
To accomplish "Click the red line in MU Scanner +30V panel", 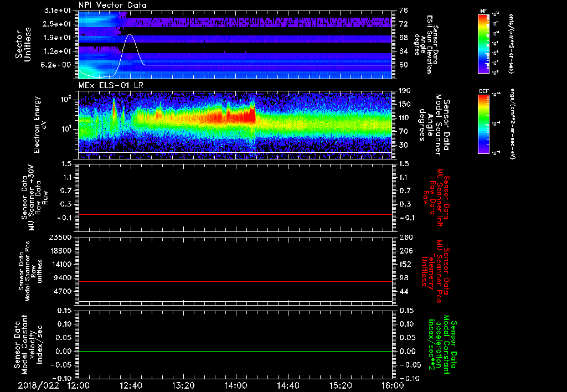I will 235,214.
